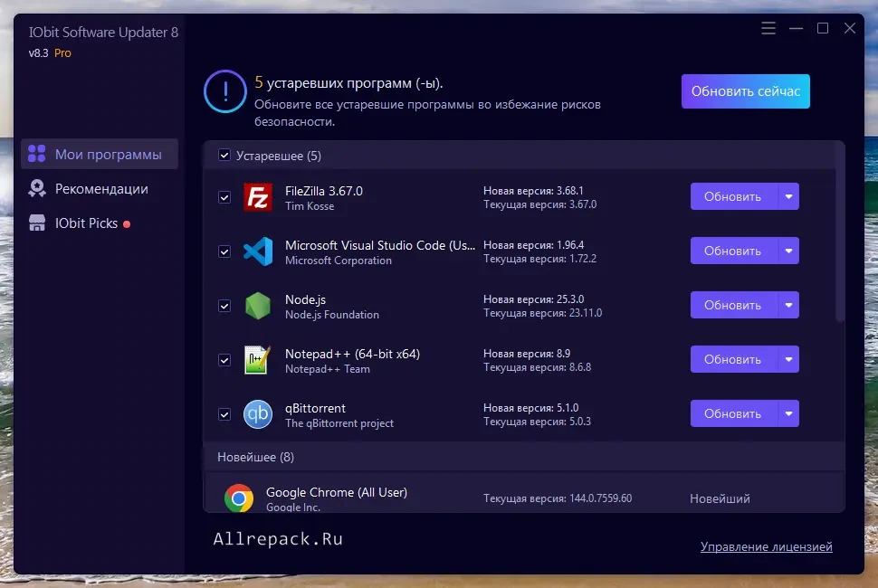Viewport: 878px width, 588px height.
Task: Click the FileZilla app icon
Action: [258, 197]
